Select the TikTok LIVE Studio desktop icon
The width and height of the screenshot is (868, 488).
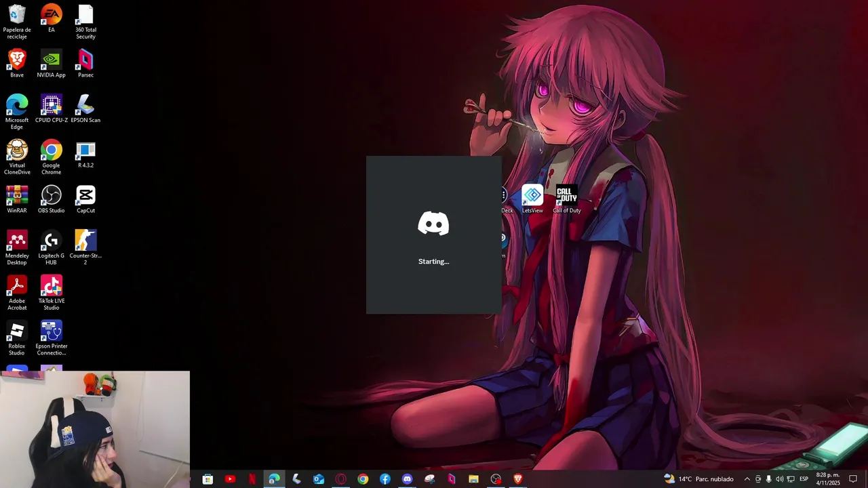(51, 292)
